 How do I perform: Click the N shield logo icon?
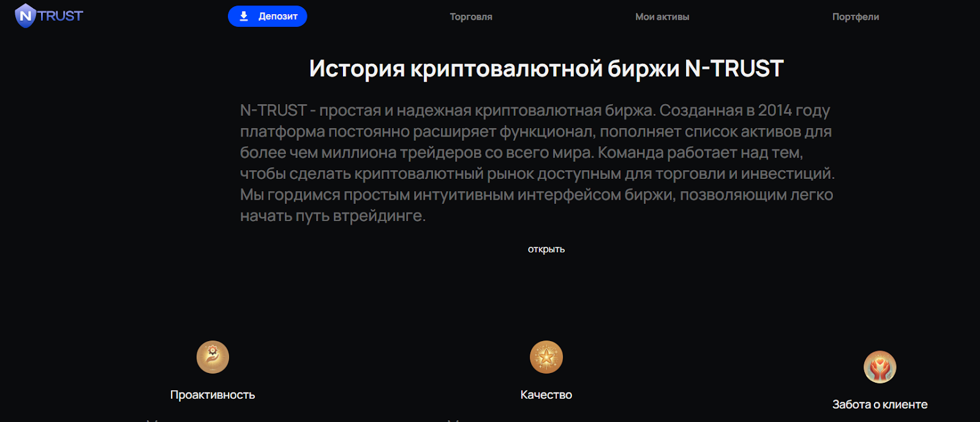pyautogui.click(x=25, y=16)
